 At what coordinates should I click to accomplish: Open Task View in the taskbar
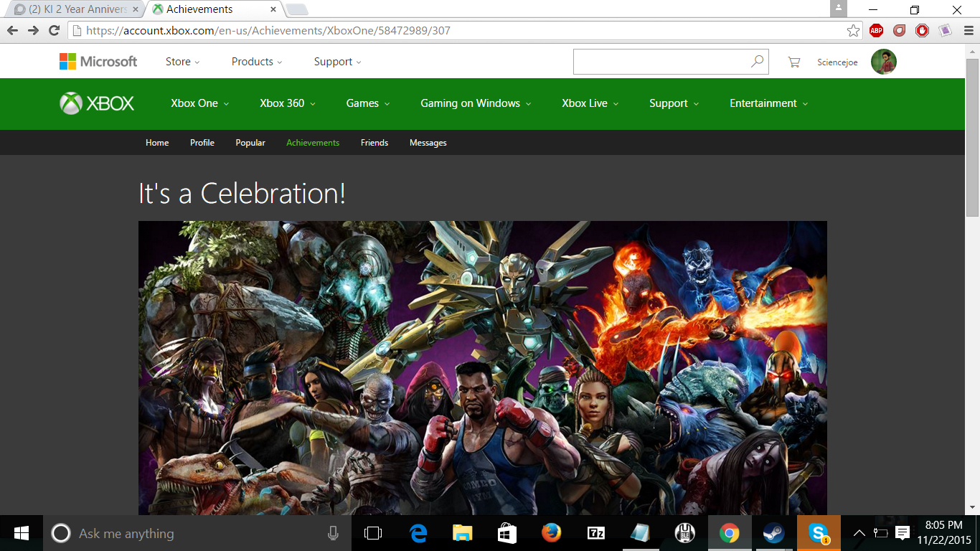coord(373,533)
